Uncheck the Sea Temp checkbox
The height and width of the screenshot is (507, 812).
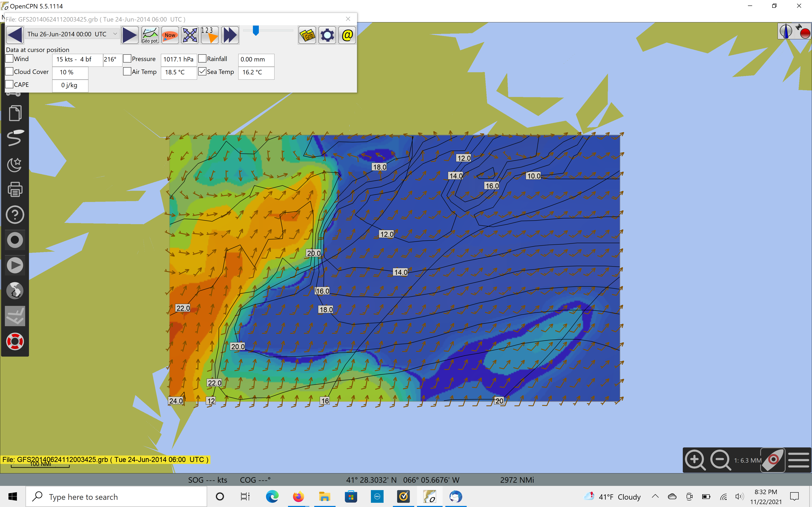(202, 71)
